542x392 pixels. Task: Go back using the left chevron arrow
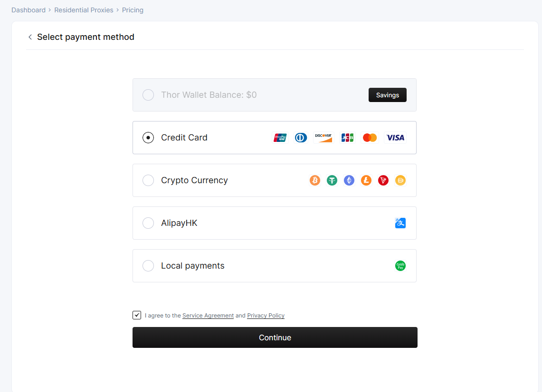[x=30, y=37]
